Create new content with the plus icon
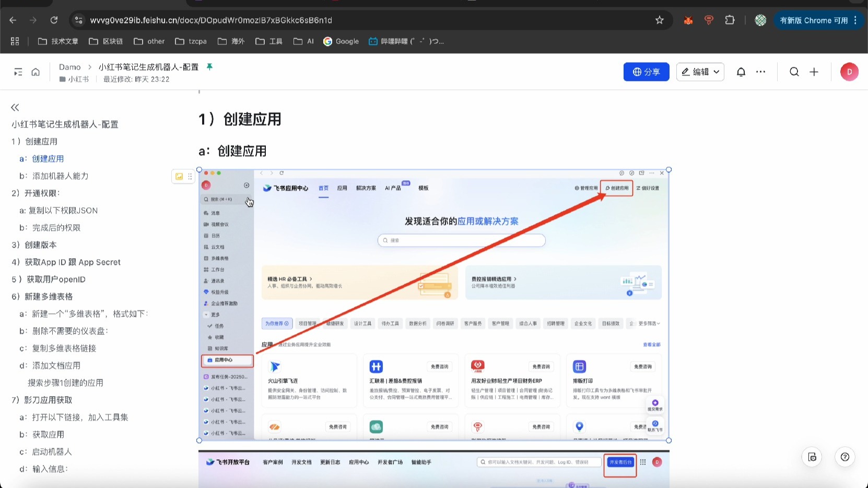 [814, 72]
